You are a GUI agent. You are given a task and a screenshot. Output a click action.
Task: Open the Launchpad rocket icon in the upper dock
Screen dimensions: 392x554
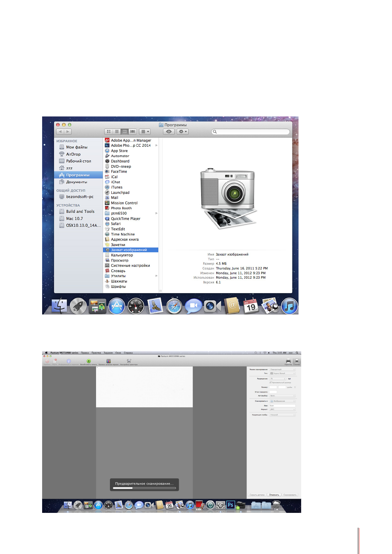click(78, 306)
